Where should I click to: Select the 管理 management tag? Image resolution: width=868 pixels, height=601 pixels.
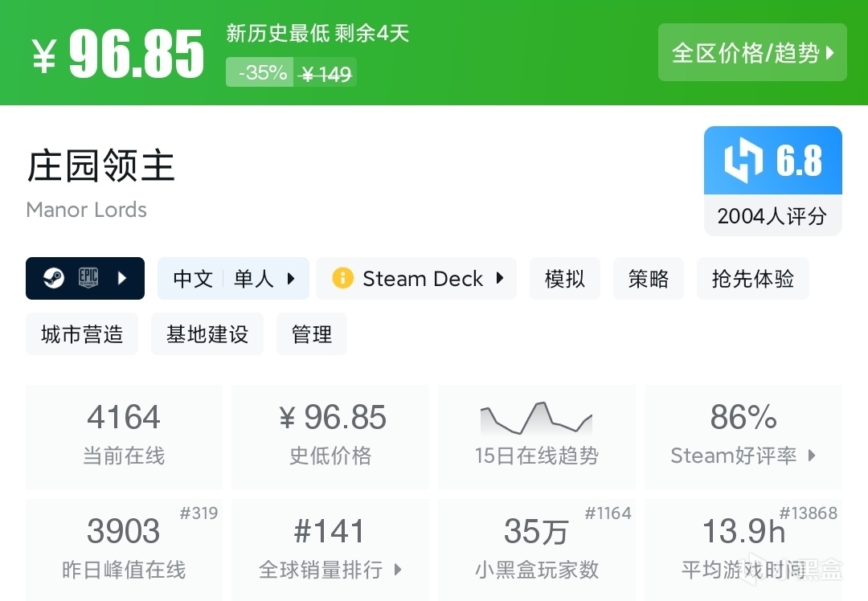[x=312, y=334]
